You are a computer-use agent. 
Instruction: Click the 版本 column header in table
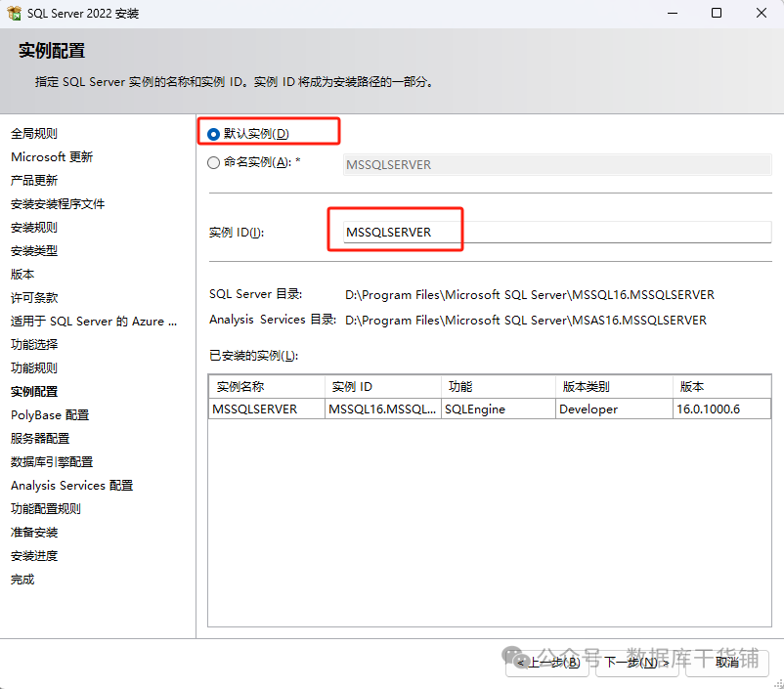(x=722, y=386)
